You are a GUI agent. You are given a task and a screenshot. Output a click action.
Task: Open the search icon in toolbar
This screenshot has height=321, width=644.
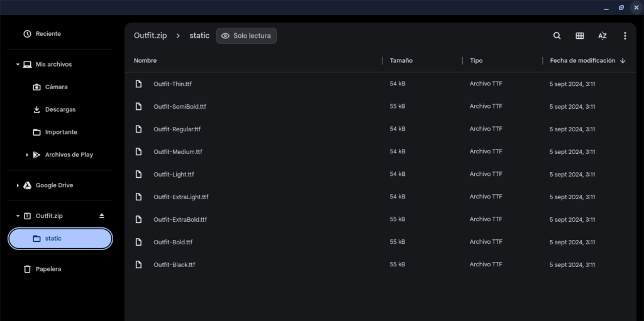[557, 36]
